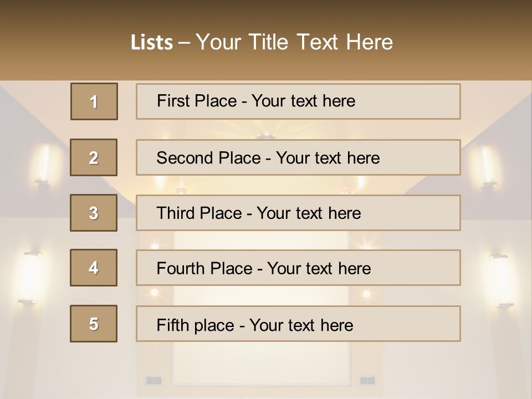
Task: Click the Fourth Place text box
Action: [x=298, y=268]
